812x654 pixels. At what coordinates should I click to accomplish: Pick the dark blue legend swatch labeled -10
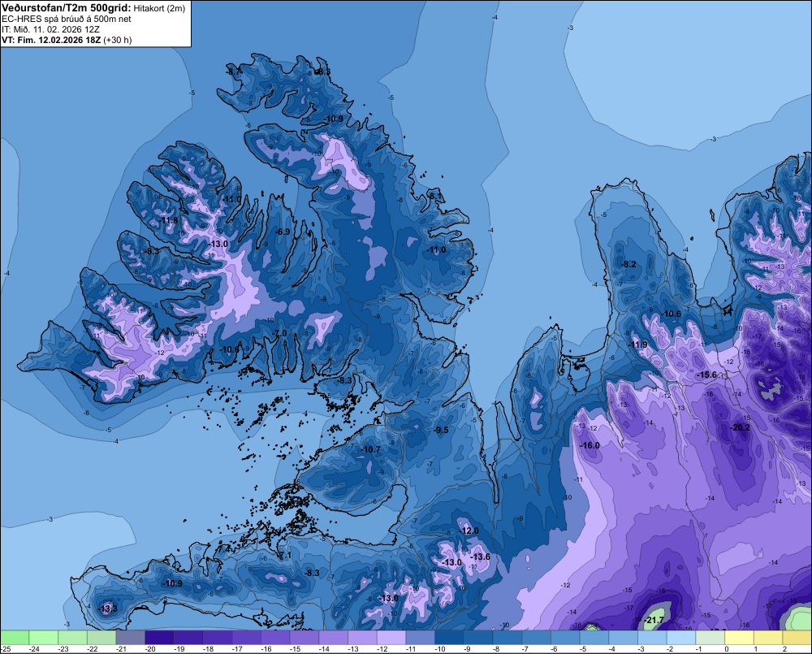coord(450,637)
